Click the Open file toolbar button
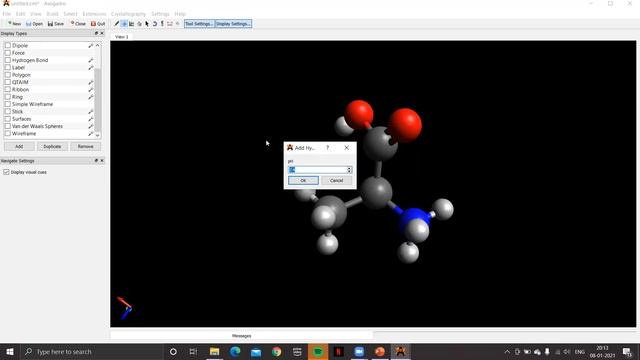The image size is (640, 360). [x=34, y=24]
